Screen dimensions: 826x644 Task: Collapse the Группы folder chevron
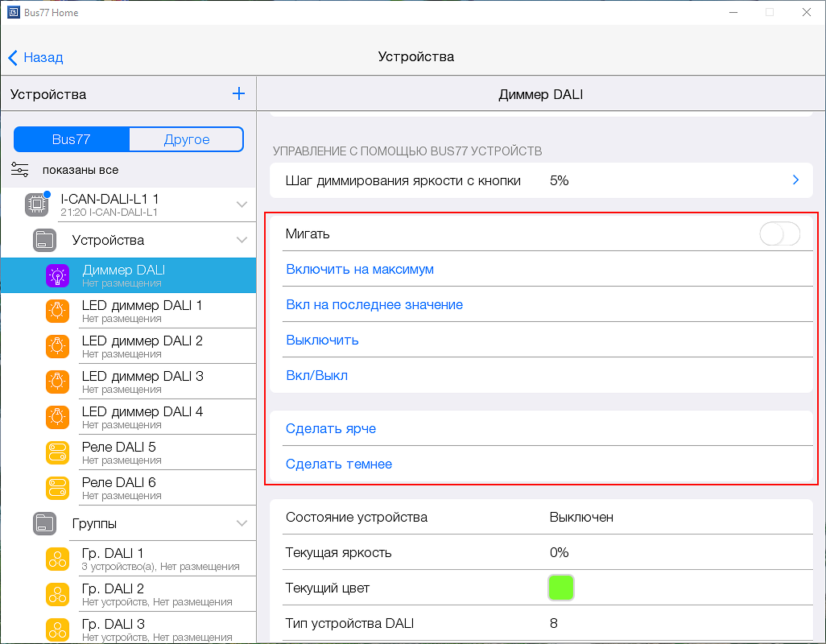tap(242, 523)
